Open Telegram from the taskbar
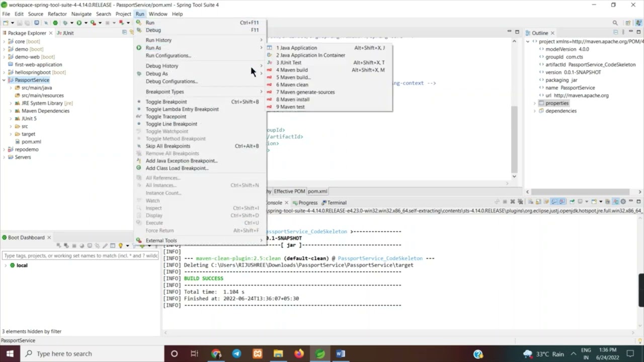 click(x=237, y=353)
